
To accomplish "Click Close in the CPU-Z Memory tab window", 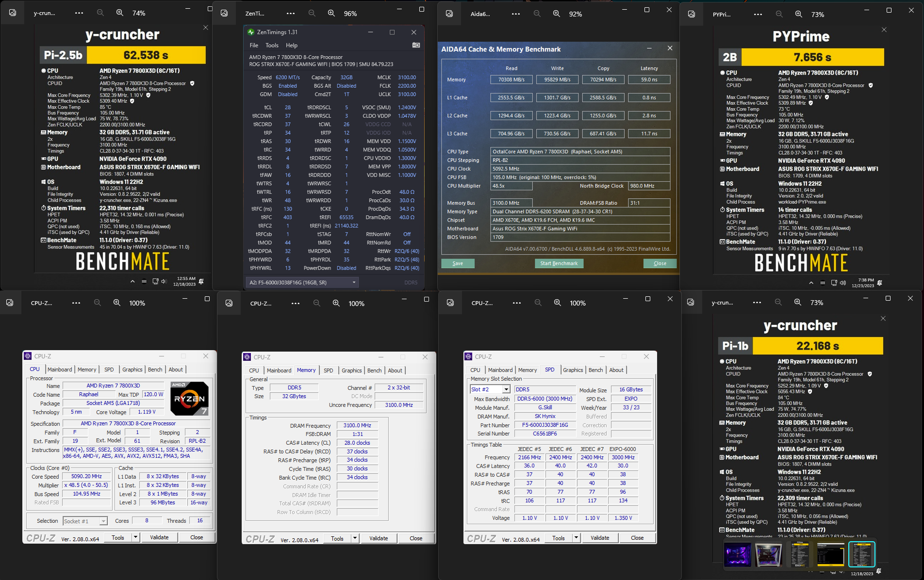I will click(416, 538).
